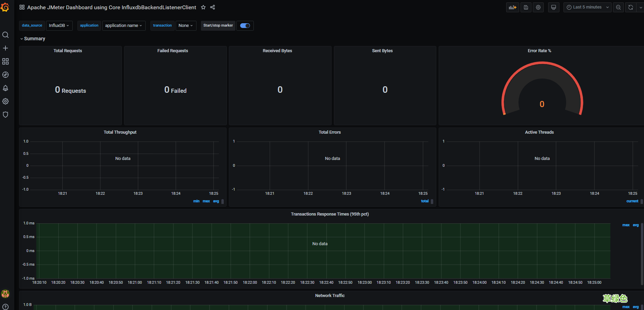Open the Search dashboards icon

tap(5, 35)
